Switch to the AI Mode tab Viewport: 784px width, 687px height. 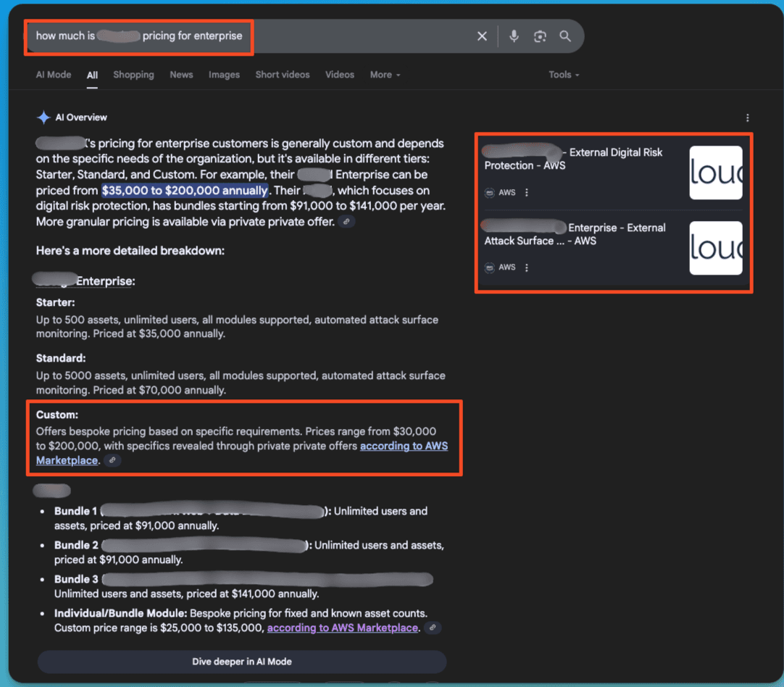pyautogui.click(x=54, y=75)
